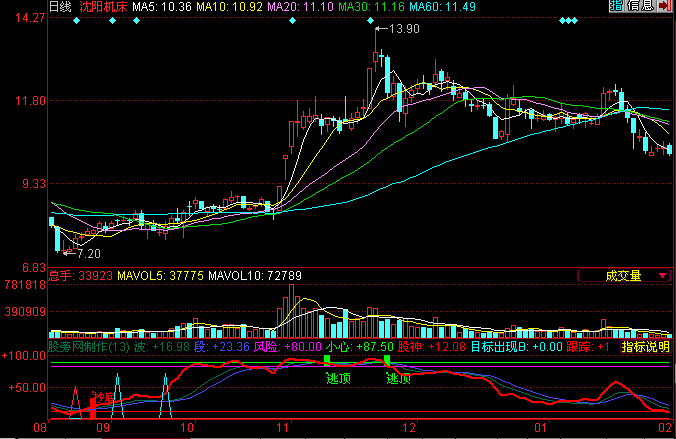Click the second green 逃顶 signal marker
Viewport: 676px width, 439px height.
[x=399, y=379]
